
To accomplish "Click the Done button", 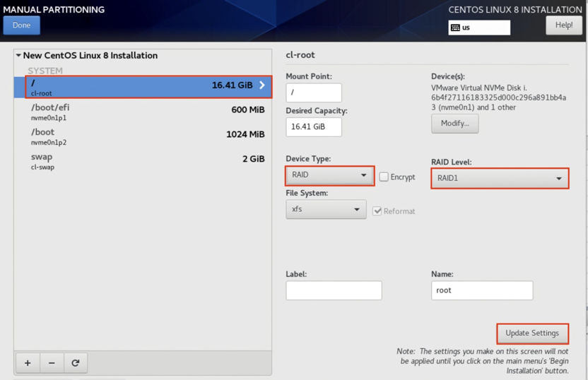I will pos(21,25).
